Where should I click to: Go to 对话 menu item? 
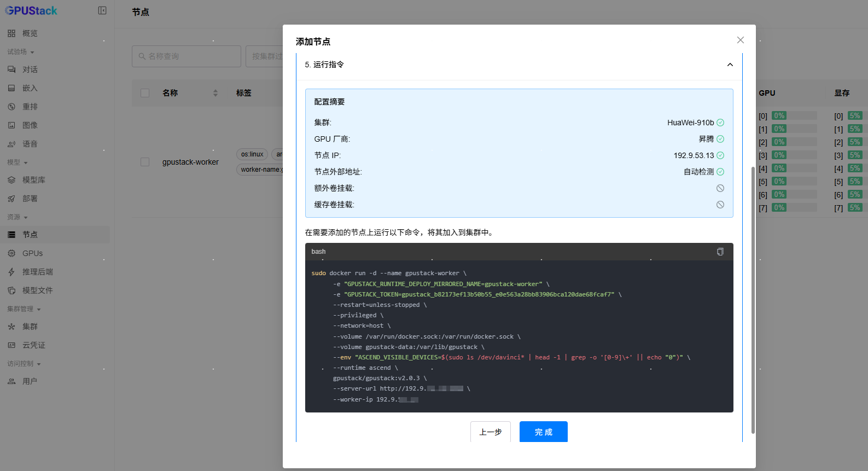pyautogui.click(x=55, y=69)
